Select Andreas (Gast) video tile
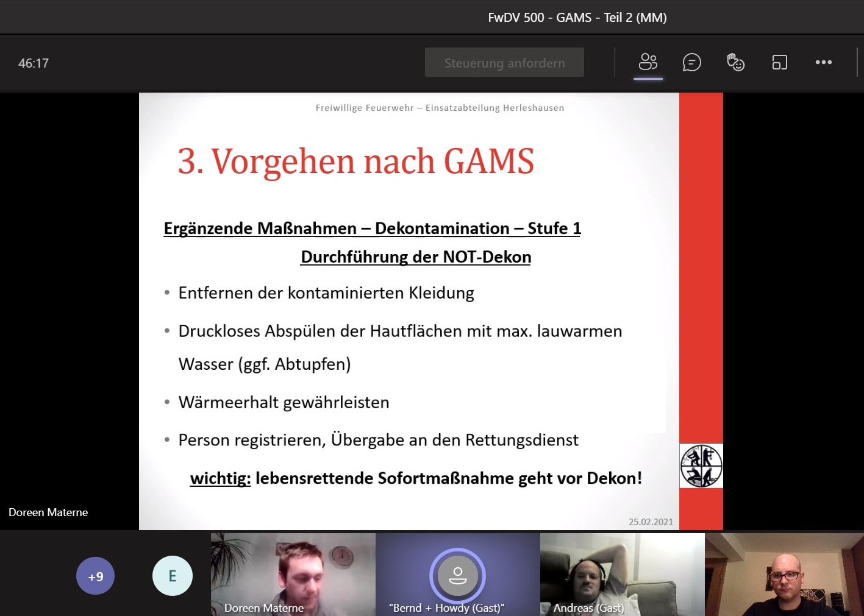 click(x=623, y=575)
